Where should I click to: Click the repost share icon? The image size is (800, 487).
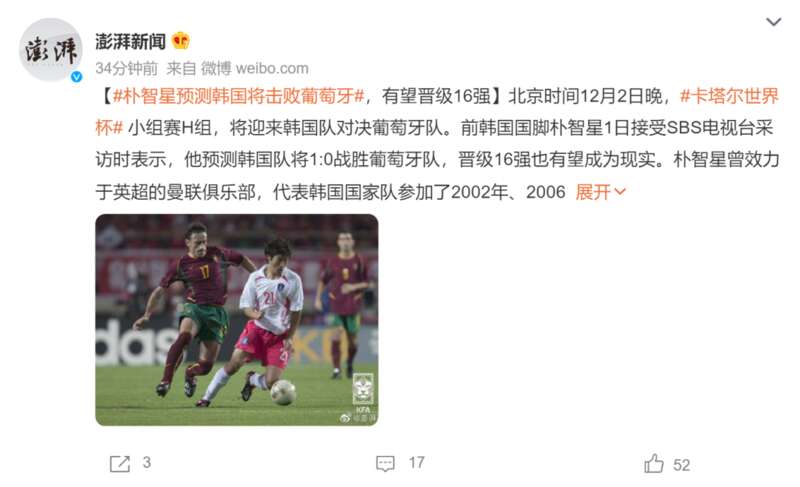[120, 464]
